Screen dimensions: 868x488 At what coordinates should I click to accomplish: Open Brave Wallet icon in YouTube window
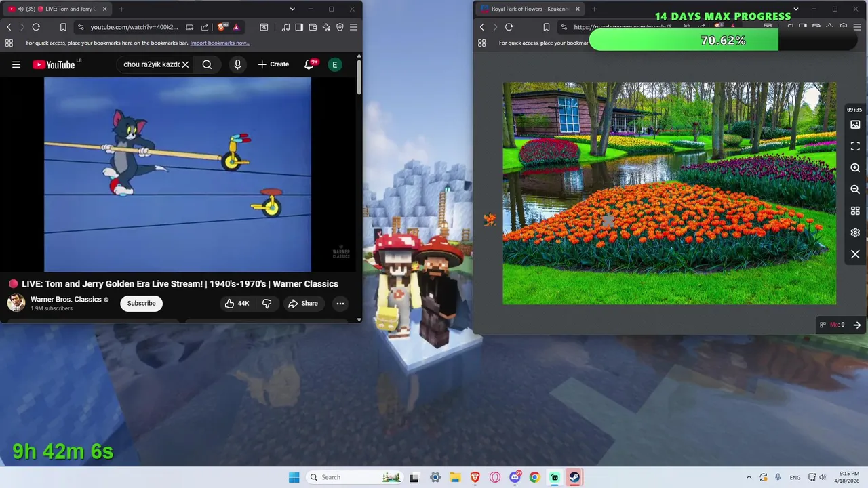(x=313, y=27)
